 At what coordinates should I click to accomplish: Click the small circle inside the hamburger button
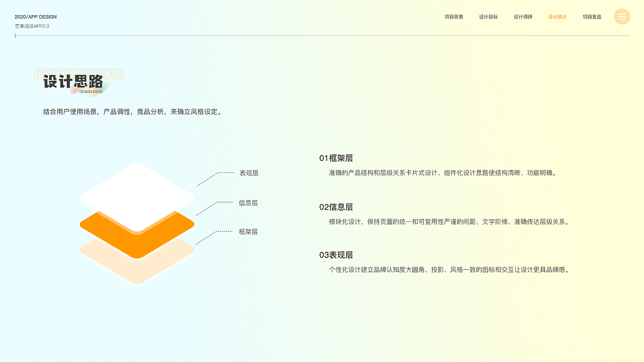pyautogui.click(x=622, y=16)
